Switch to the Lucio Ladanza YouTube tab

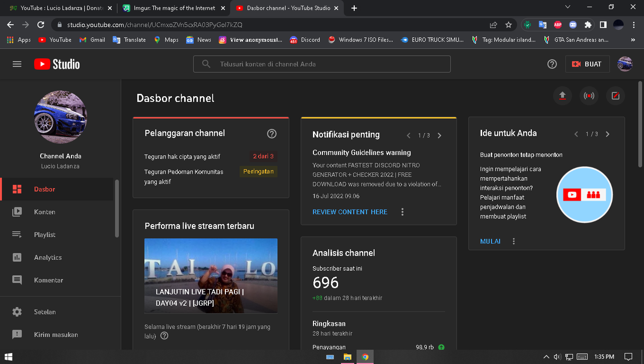pyautogui.click(x=60, y=8)
